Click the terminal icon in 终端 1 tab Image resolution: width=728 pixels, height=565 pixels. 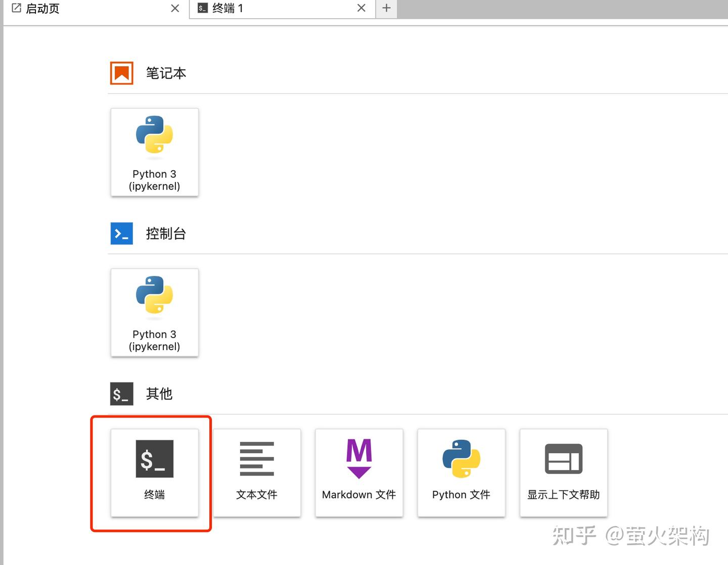coord(202,8)
